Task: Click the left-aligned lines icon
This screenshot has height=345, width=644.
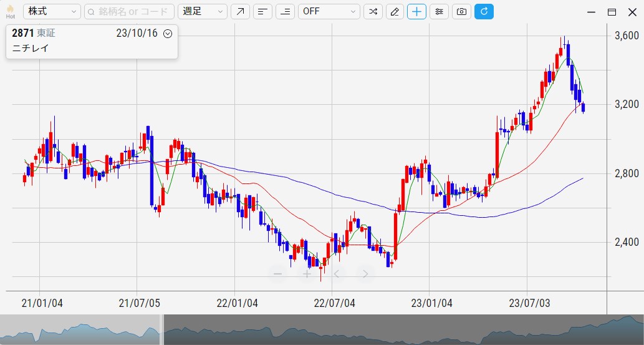Action: tap(262, 11)
